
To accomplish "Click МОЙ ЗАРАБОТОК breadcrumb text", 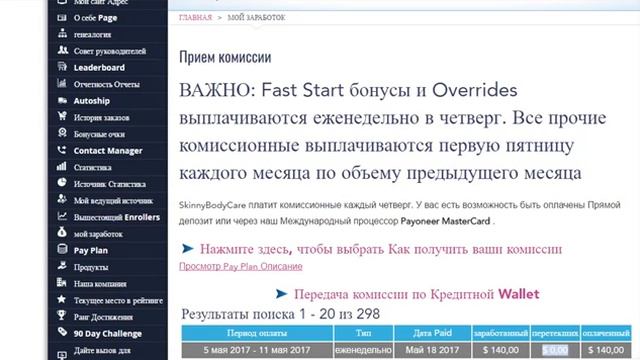I will point(256,18).
